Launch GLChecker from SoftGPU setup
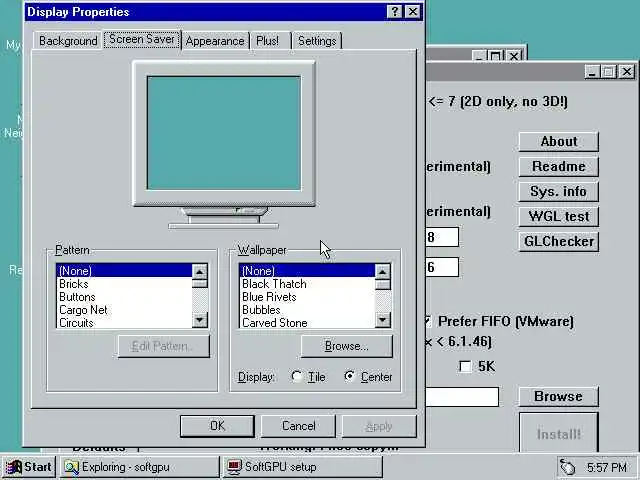The image size is (640, 480). pos(558,241)
